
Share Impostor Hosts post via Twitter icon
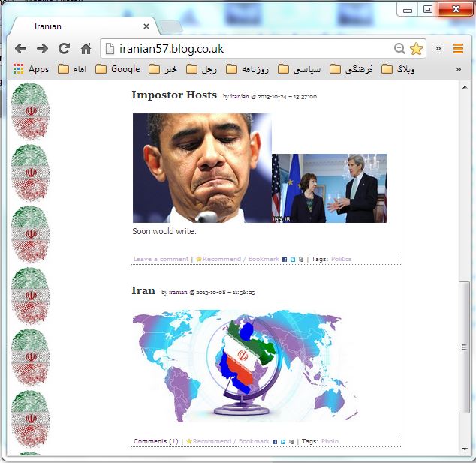tap(293, 260)
